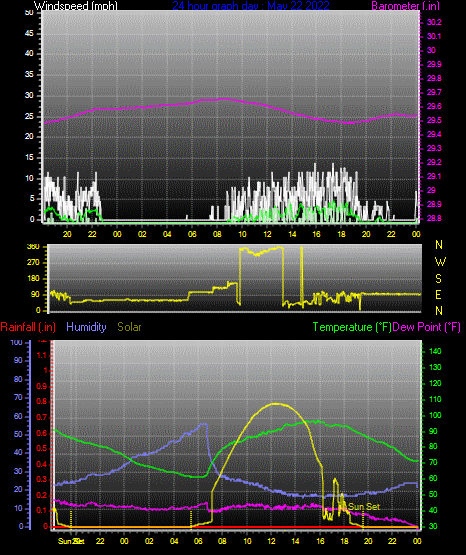Click the 0.2 rainfall axis value
Image resolution: width=466 pixels, height=555 pixels.
coord(42,495)
